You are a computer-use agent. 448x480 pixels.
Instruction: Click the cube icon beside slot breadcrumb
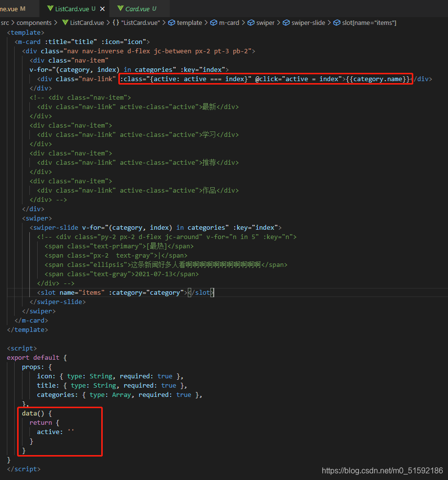pos(337,22)
